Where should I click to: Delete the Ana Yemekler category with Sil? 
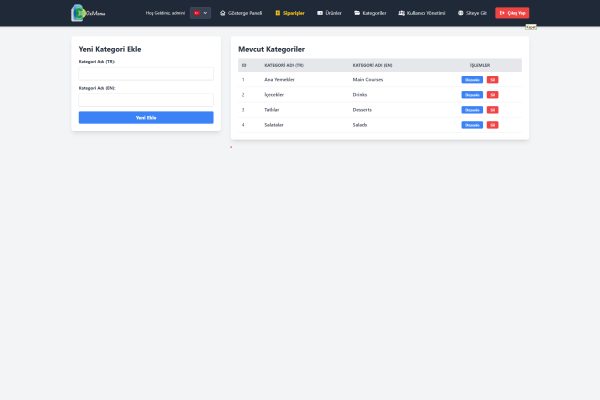pos(492,79)
